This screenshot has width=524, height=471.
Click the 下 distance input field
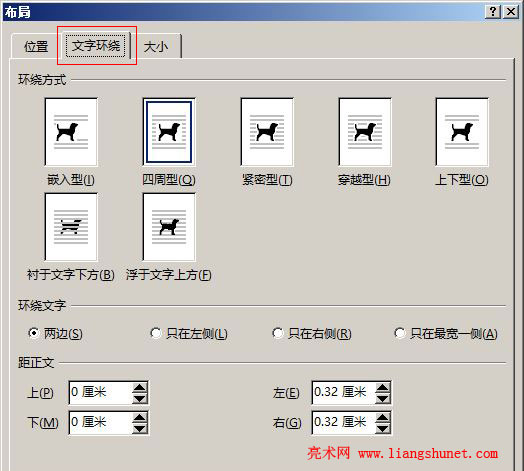[100, 423]
